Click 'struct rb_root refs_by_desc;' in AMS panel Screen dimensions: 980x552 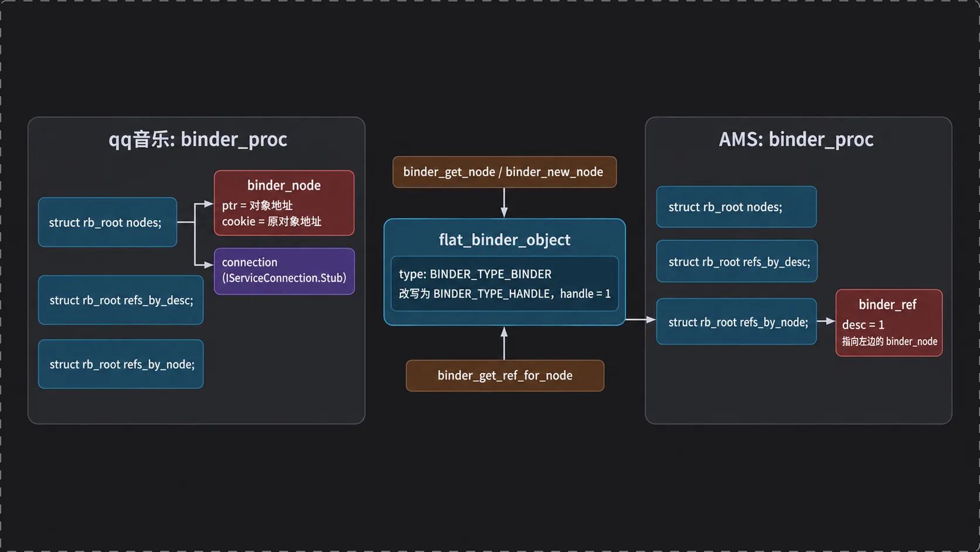click(737, 262)
